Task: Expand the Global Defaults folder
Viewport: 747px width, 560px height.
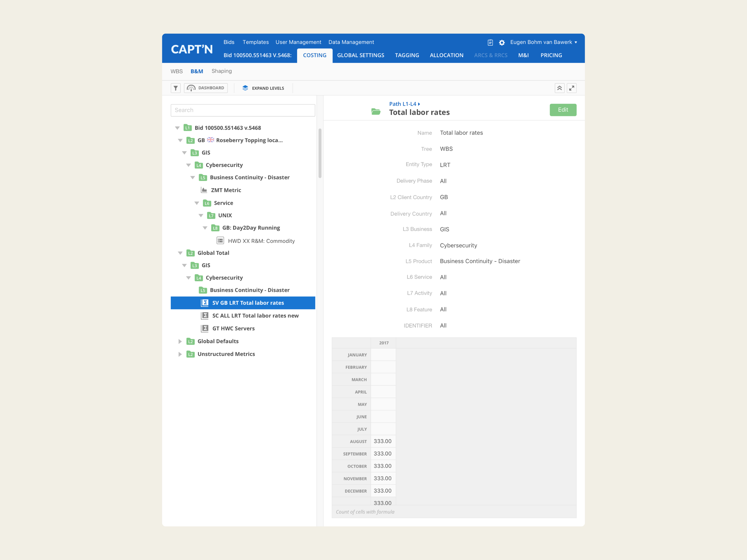Action: point(180,341)
